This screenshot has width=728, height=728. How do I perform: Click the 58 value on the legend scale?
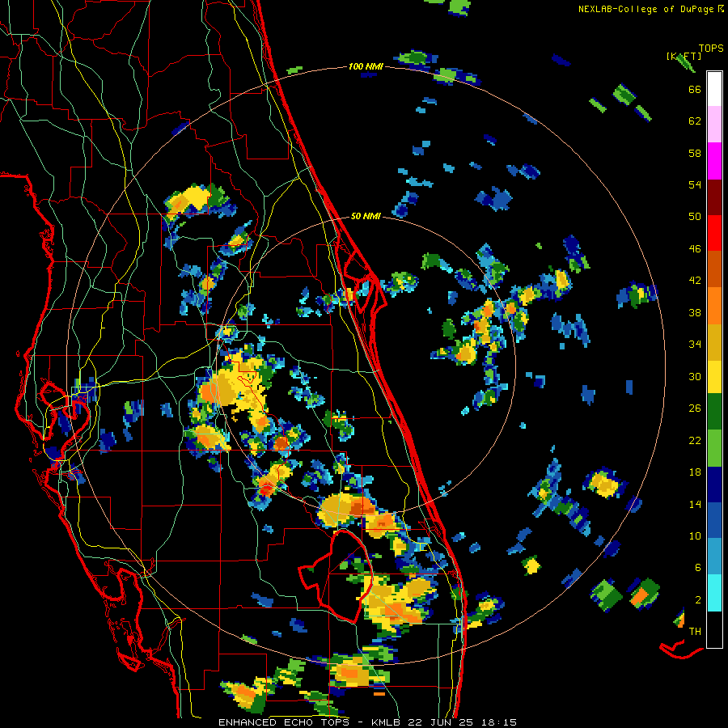tap(695, 153)
